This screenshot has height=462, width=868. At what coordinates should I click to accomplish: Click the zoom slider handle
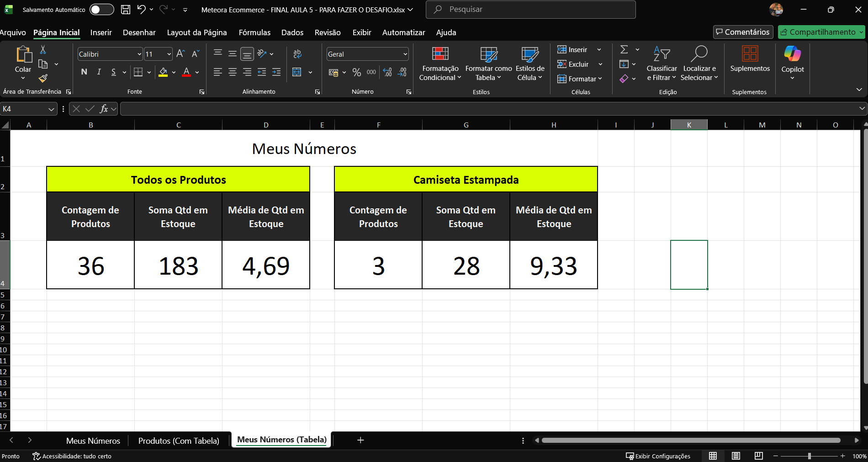click(x=809, y=456)
